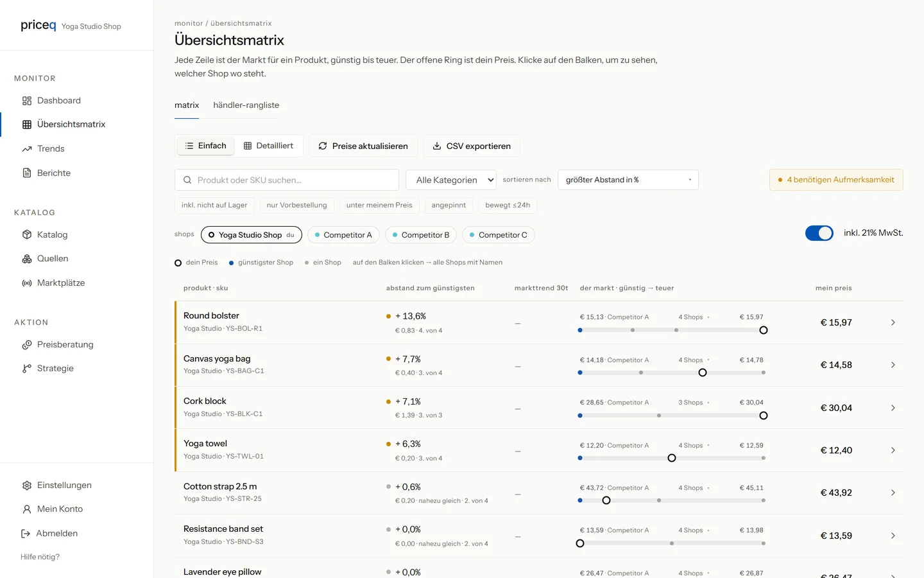Open the sort dropdown 'größter Abstand in %'
The image size is (924, 578).
pyautogui.click(x=628, y=180)
